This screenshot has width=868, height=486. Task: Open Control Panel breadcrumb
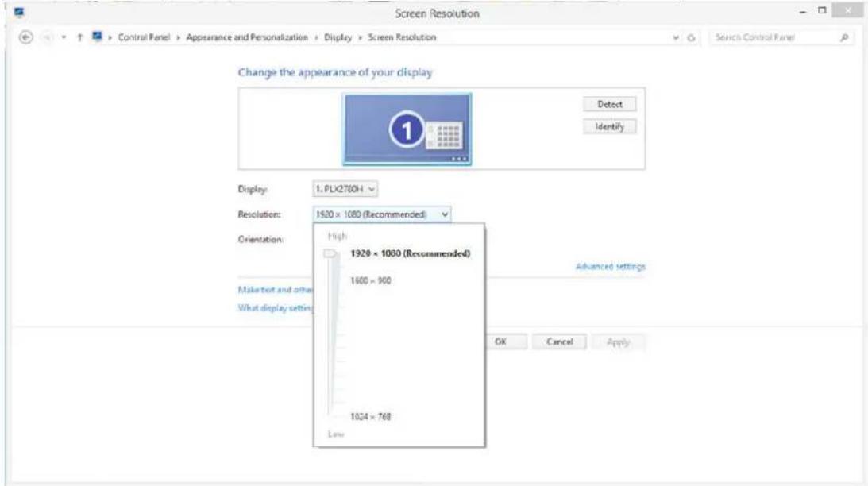(x=144, y=37)
